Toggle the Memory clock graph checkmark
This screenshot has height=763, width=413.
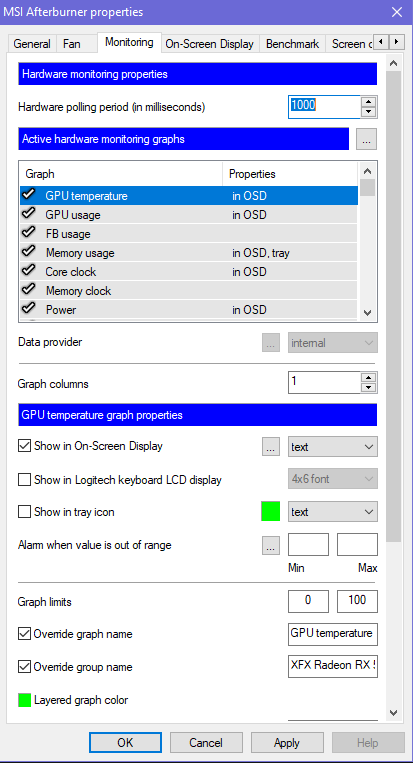coord(29,290)
